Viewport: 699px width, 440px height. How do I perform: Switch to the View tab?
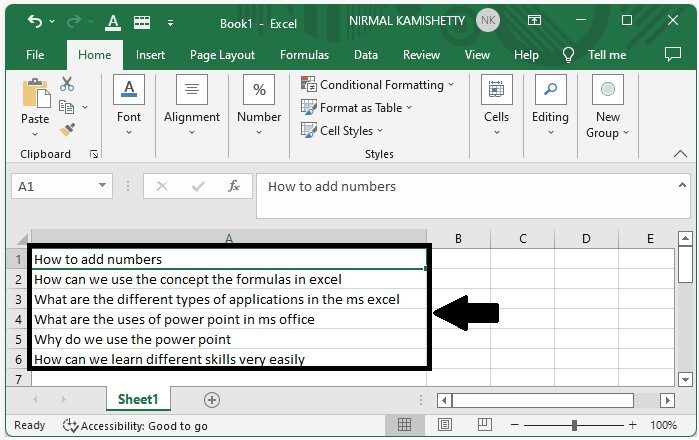tap(477, 55)
